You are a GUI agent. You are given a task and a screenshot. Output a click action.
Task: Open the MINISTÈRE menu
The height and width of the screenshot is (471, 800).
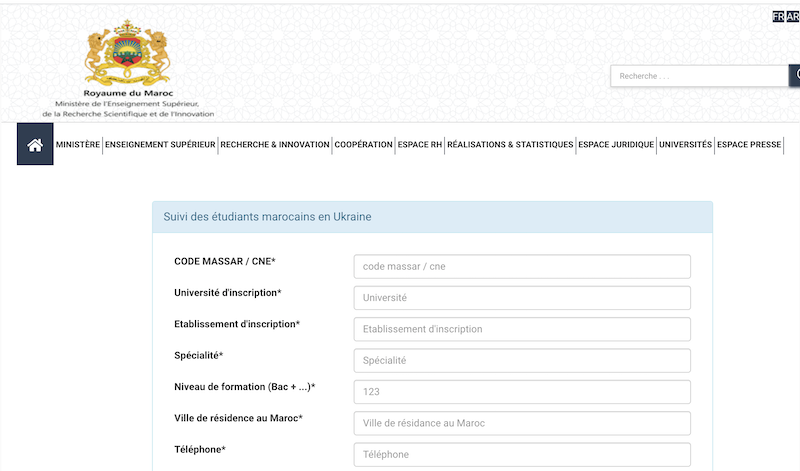(78, 145)
